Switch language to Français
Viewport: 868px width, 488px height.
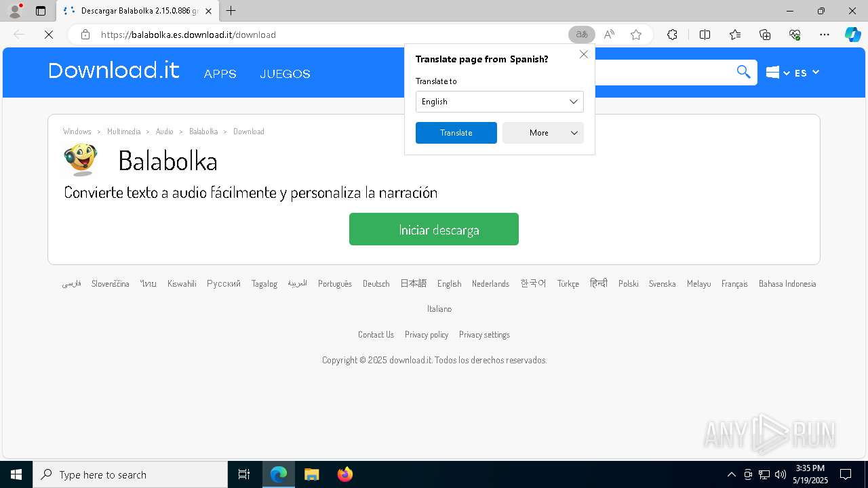tap(734, 283)
